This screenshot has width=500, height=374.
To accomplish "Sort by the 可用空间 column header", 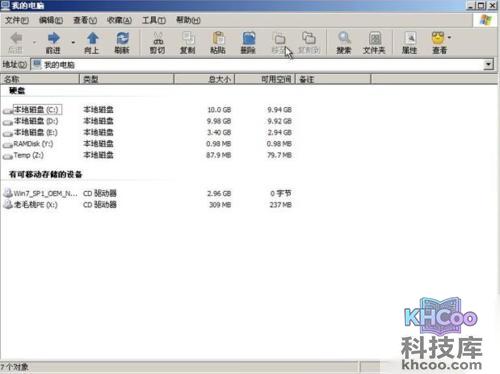I will click(x=265, y=79).
